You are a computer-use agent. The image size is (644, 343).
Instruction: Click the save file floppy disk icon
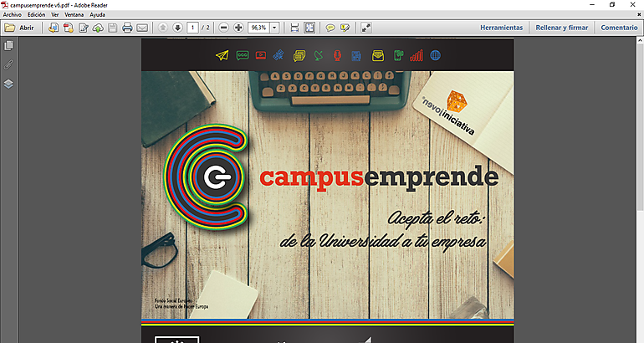(x=112, y=28)
